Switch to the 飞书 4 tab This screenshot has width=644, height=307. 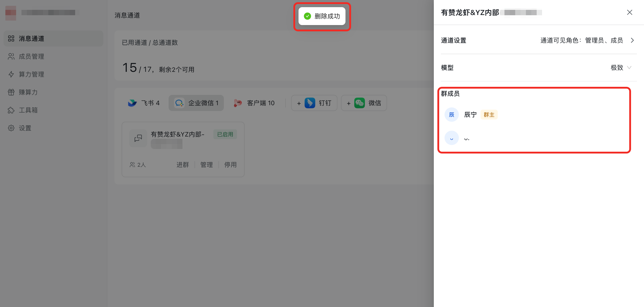point(144,103)
